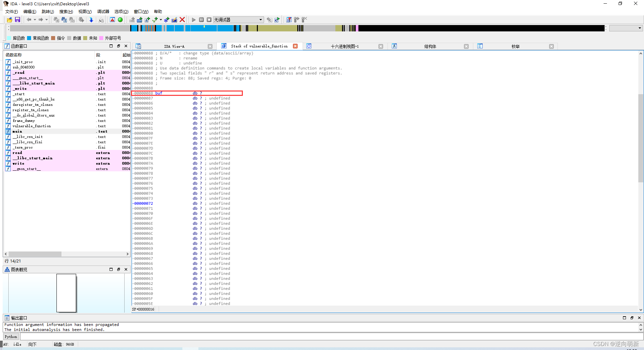Close the Stack of vulnerable_function tab
Image resolution: width=644 pixels, height=350 pixels.
tap(295, 46)
